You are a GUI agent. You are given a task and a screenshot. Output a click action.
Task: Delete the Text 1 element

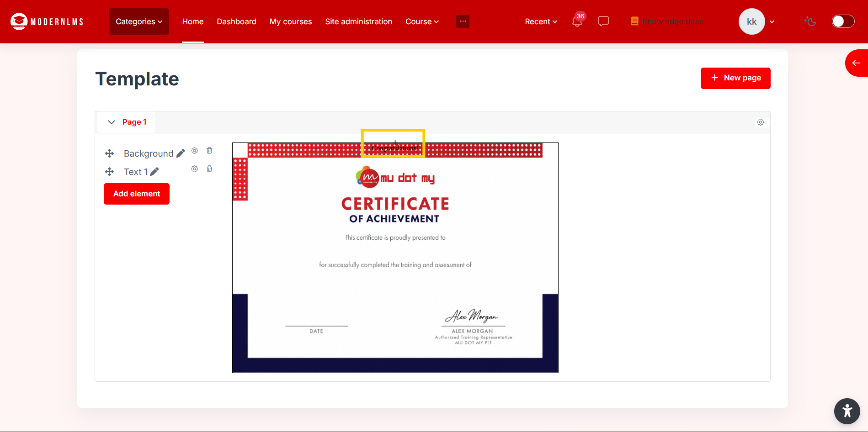click(x=209, y=169)
